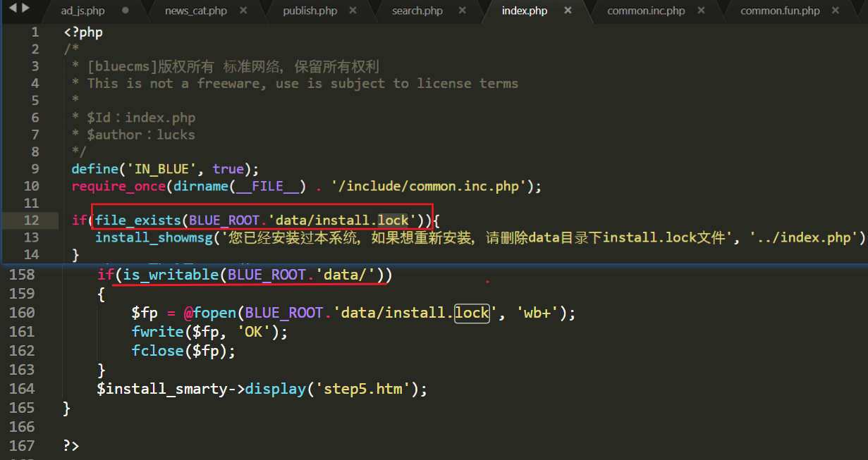Open the news_cat.php tab
The width and height of the screenshot is (868, 460).
click(195, 11)
